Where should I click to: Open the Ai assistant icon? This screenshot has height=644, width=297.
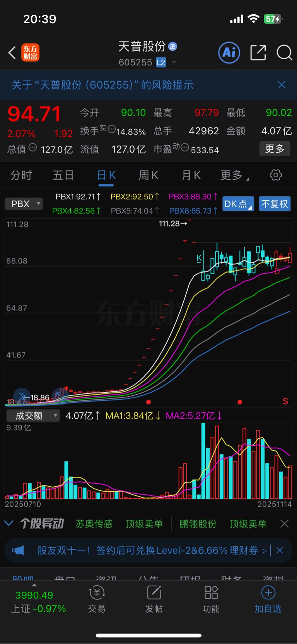229,52
